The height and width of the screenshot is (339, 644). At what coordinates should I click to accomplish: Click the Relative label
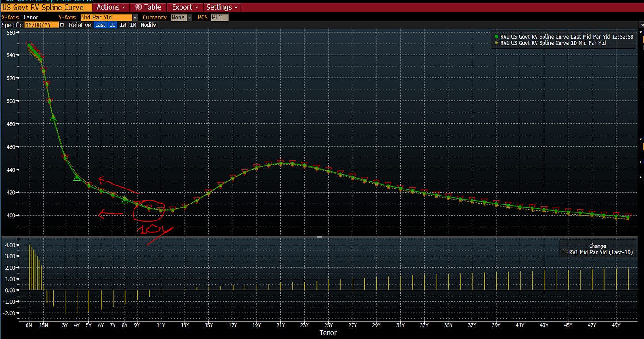tap(80, 25)
